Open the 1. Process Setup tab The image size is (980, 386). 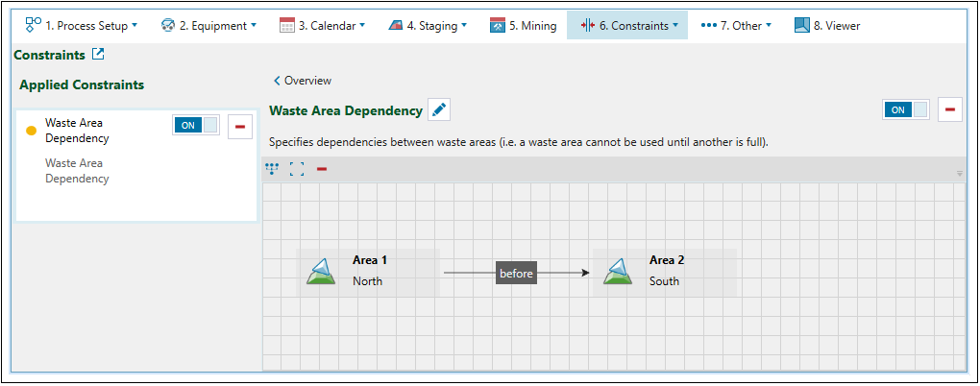(x=82, y=26)
